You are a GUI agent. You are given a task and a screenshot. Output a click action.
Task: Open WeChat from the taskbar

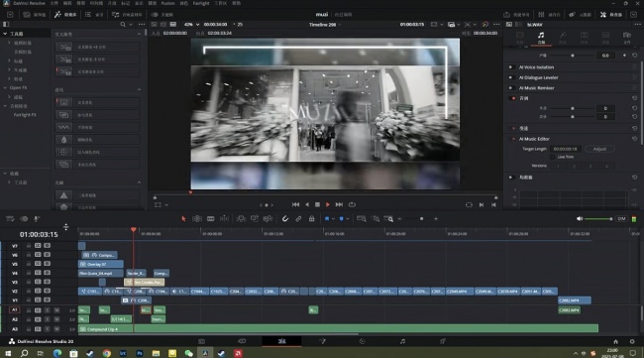pos(189,353)
